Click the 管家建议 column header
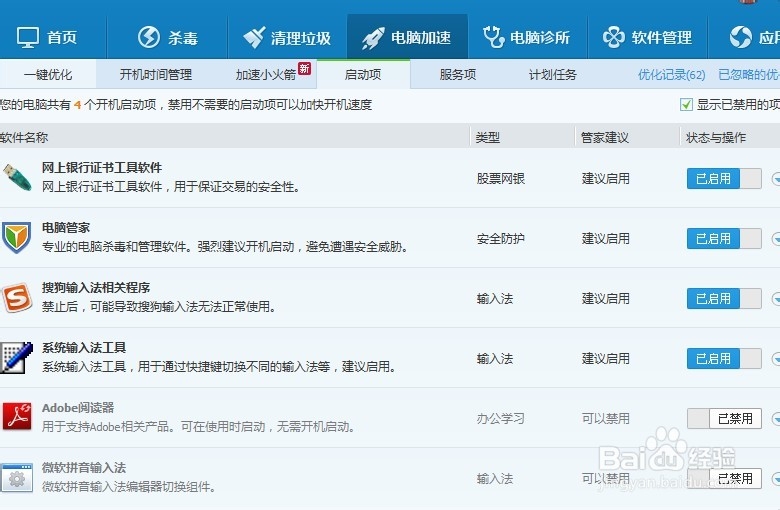This screenshot has height=510, width=780. tap(605, 137)
